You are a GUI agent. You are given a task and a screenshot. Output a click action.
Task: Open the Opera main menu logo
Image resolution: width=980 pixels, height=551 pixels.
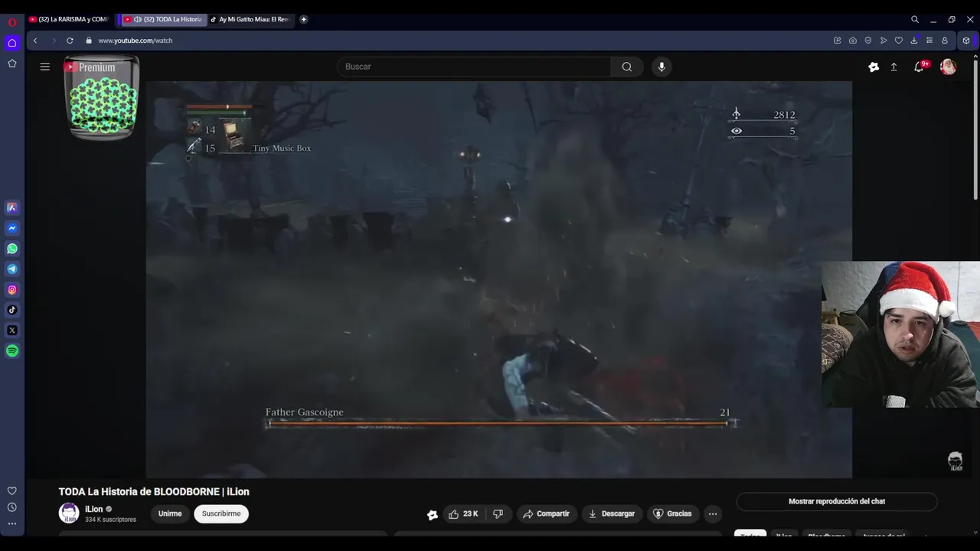12,23
